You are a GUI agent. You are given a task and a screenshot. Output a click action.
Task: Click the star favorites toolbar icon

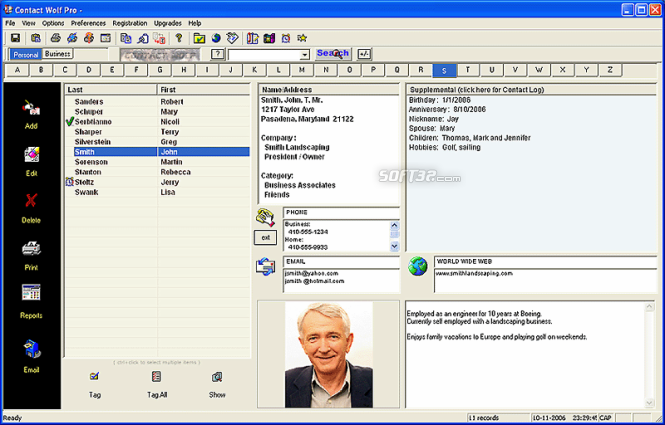[x=302, y=38]
